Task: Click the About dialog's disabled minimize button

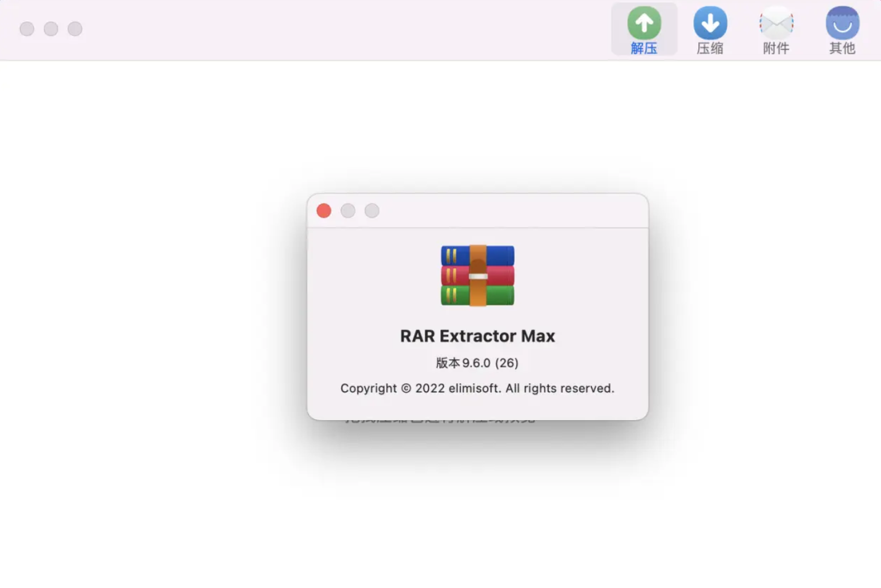Action: (348, 211)
